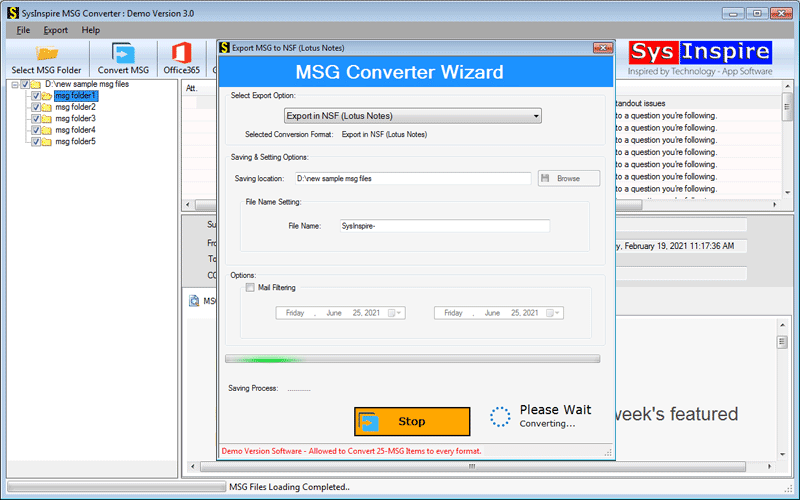Collapse the D:\new sample msg files tree node
Image resolution: width=800 pixels, height=500 pixels.
pos(13,85)
